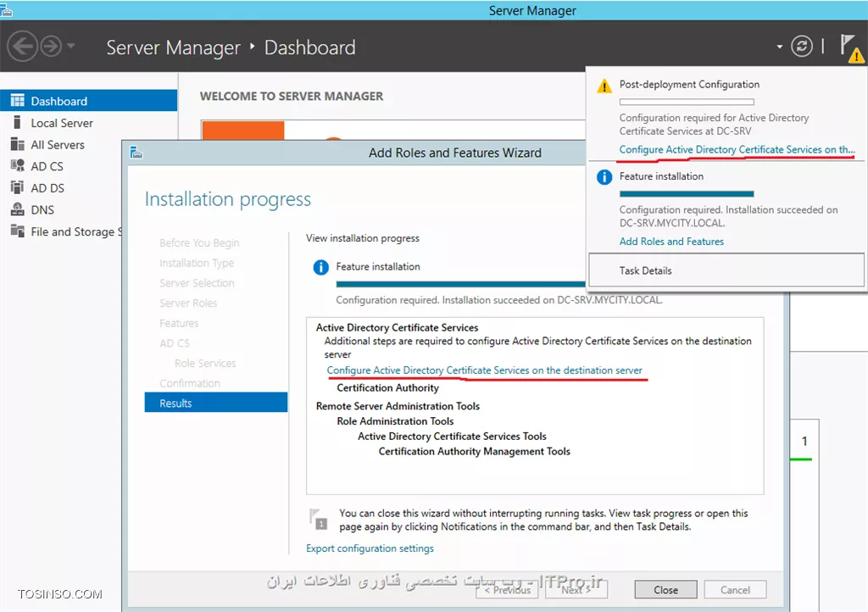Click Feature installation info icon in notifications
Image resolution: width=868 pixels, height=612 pixels.
point(604,177)
